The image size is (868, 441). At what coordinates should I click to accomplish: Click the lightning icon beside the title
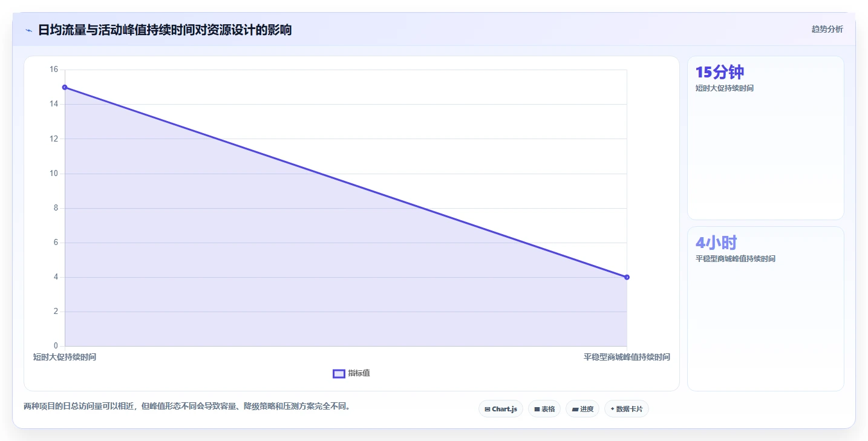click(28, 30)
